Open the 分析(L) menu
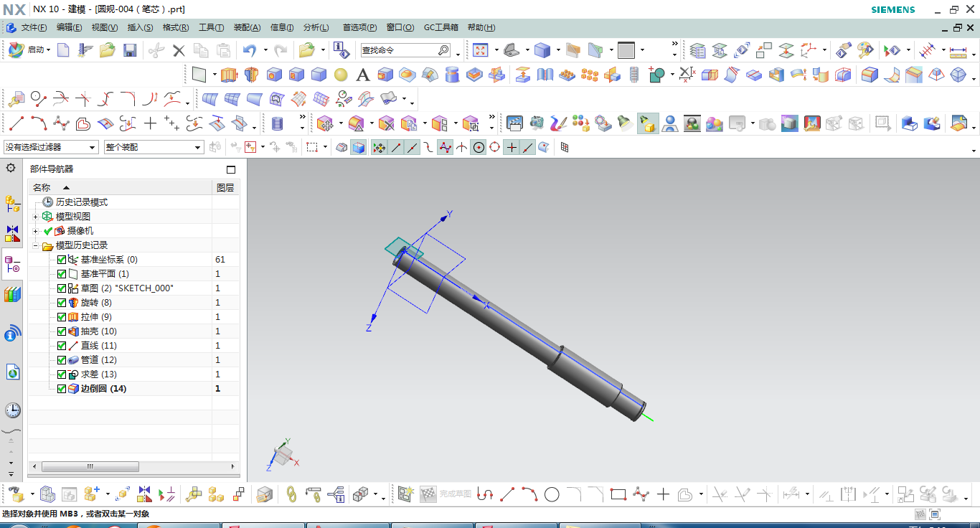This screenshot has height=528, width=980. (316, 27)
